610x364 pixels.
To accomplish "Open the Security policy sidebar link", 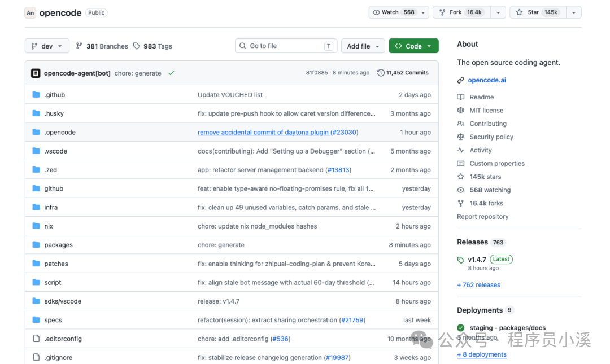I will click(491, 137).
